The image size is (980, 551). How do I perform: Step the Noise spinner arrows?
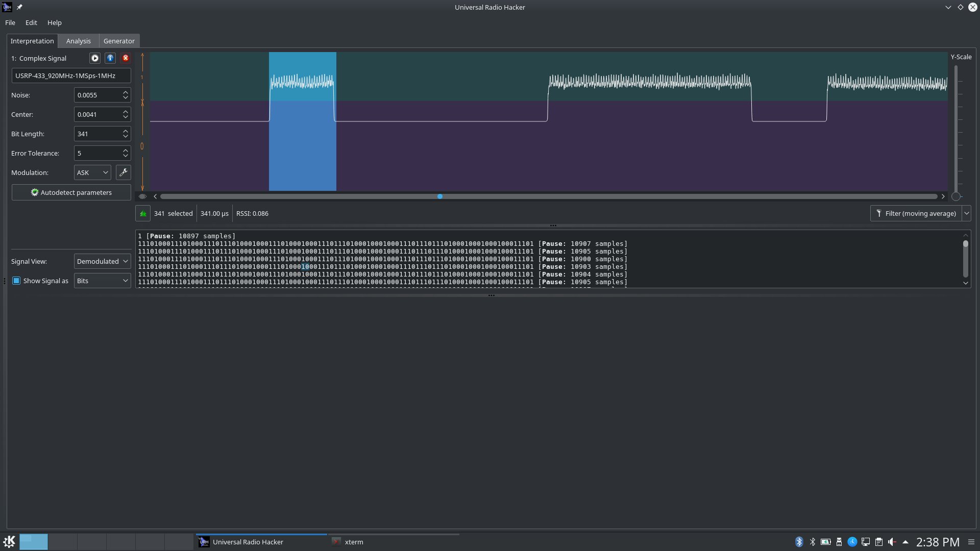pyautogui.click(x=126, y=95)
